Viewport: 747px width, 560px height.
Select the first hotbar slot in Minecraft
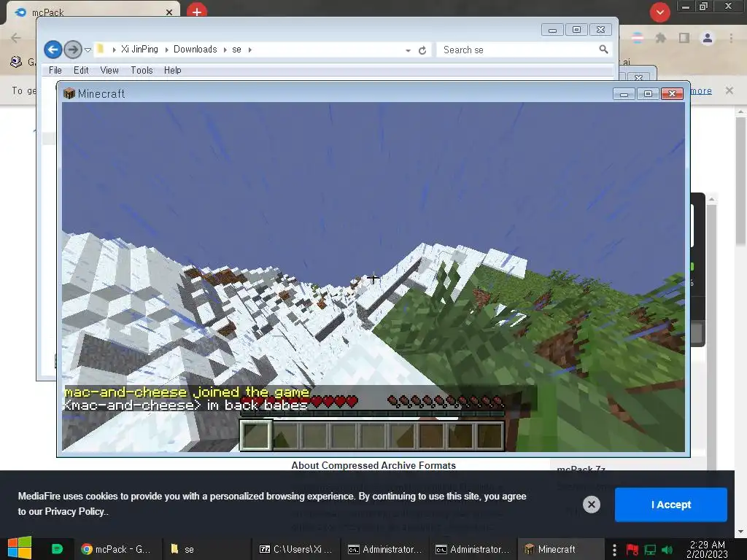[256, 435]
